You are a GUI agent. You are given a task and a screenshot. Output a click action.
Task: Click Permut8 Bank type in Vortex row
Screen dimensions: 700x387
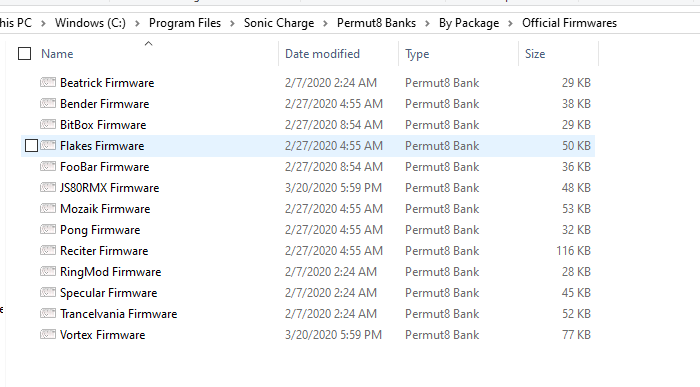(442, 334)
